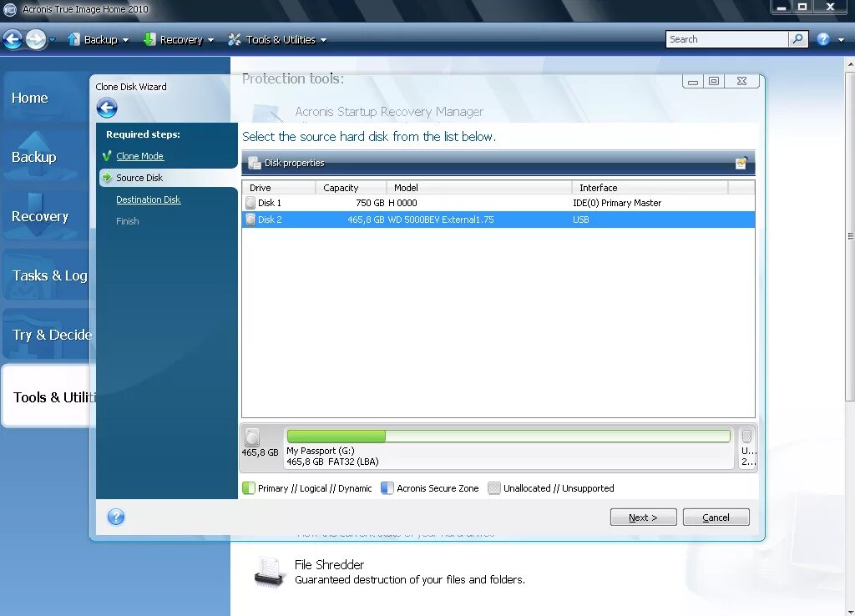Open File Shredder tool
The height and width of the screenshot is (616, 855).
pos(329,565)
